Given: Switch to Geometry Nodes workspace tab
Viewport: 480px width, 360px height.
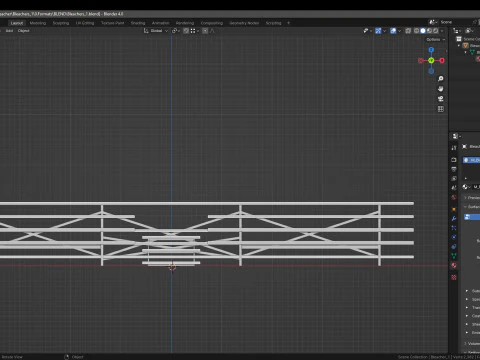Looking at the screenshot, I should click(x=244, y=23).
